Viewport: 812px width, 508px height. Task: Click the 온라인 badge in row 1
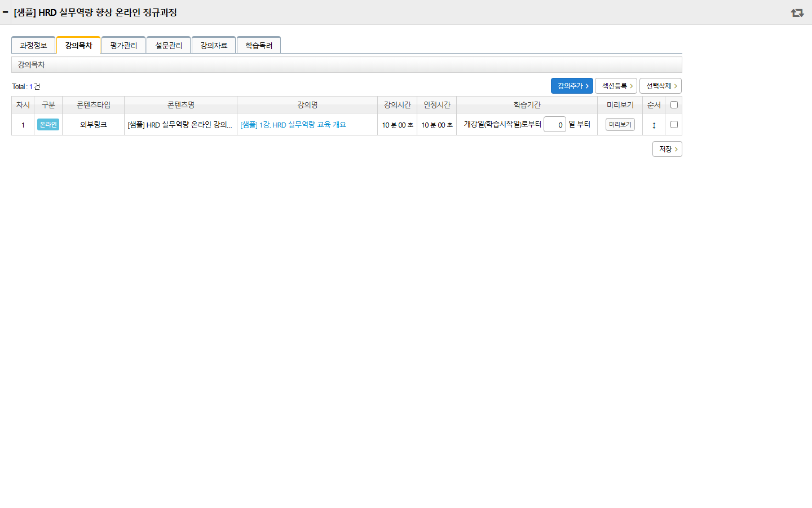(x=48, y=124)
